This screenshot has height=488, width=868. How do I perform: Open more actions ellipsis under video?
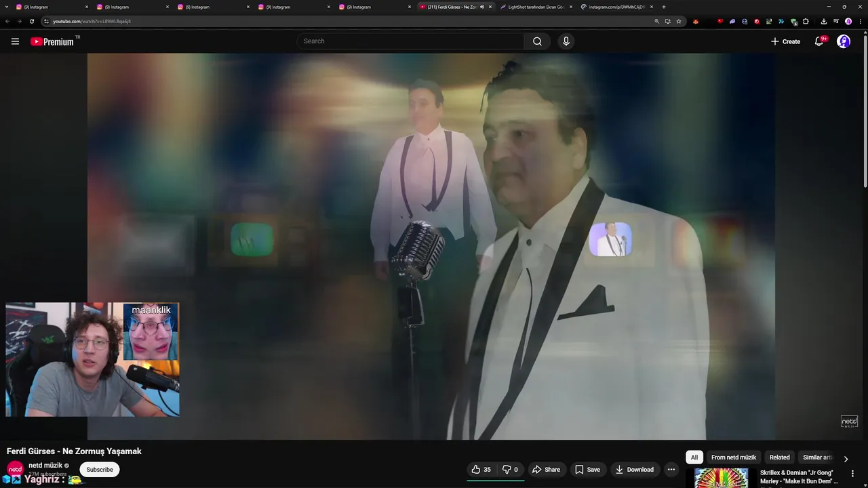click(x=671, y=469)
